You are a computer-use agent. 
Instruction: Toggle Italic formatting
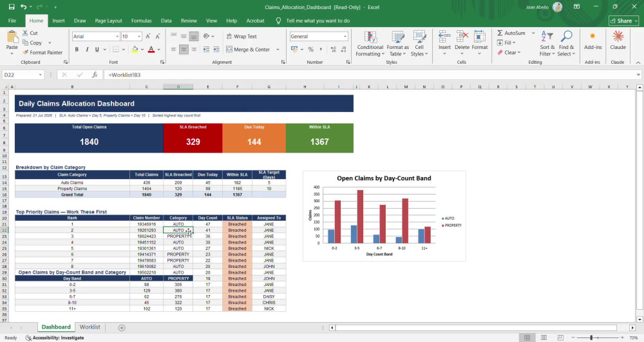click(x=87, y=49)
